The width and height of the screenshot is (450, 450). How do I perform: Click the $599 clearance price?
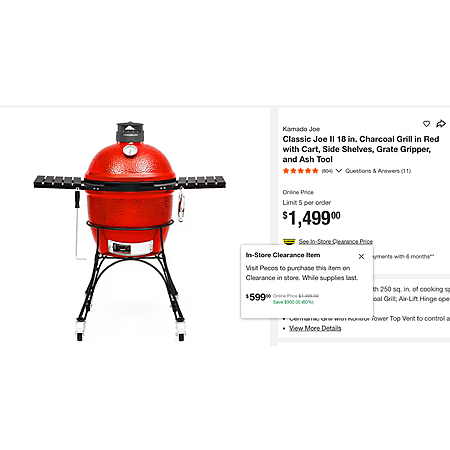pyautogui.click(x=258, y=297)
